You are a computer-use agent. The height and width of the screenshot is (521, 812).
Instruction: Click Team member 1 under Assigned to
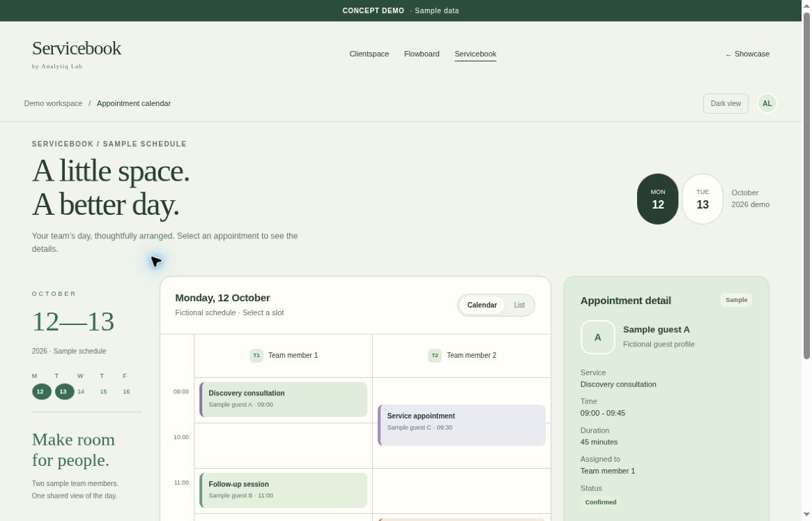608,471
